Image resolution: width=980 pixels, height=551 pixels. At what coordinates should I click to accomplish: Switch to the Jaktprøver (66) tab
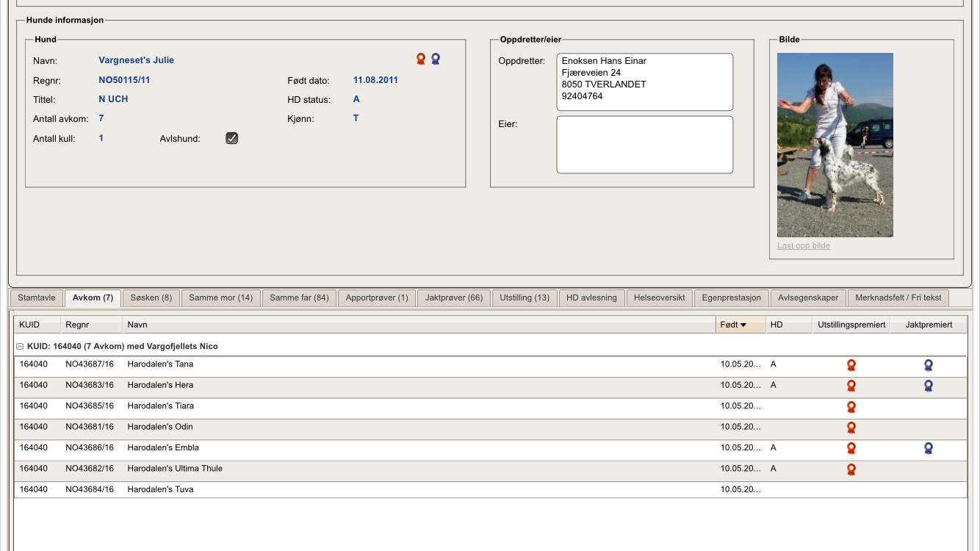pos(453,298)
